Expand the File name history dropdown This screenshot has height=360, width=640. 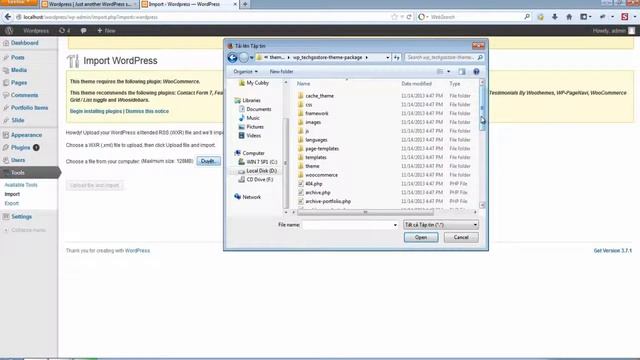click(x=395, y=225)
